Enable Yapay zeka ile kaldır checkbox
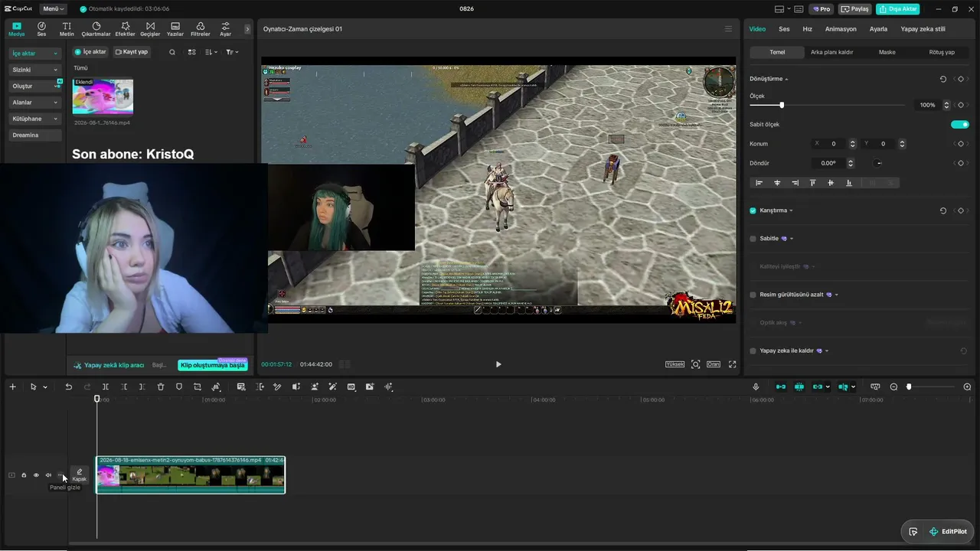 point(753,350)
